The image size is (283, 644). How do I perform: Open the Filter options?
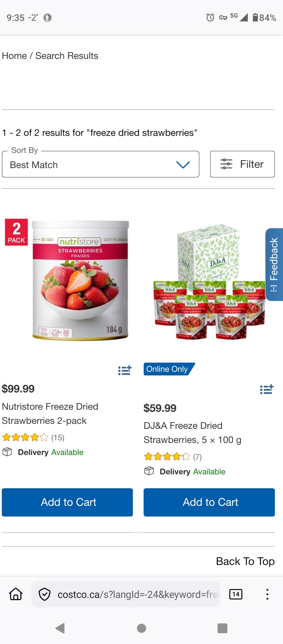coord(242,164)
